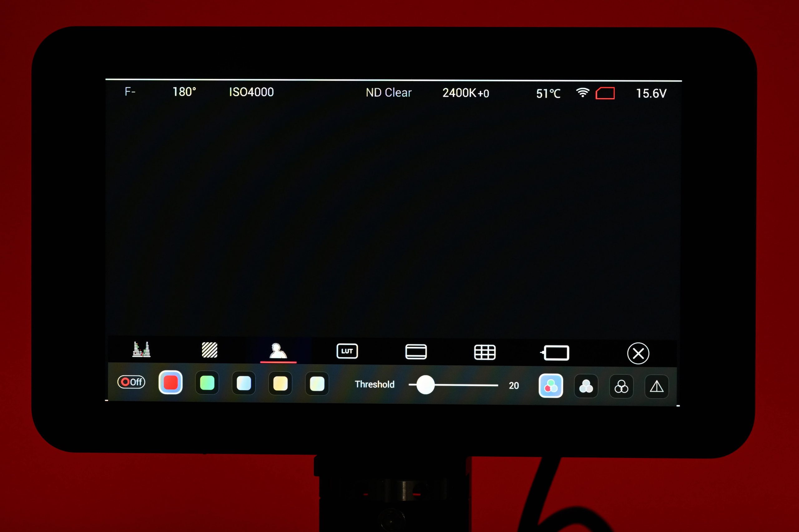Open the frame guides icon

(x=416, y=352)
